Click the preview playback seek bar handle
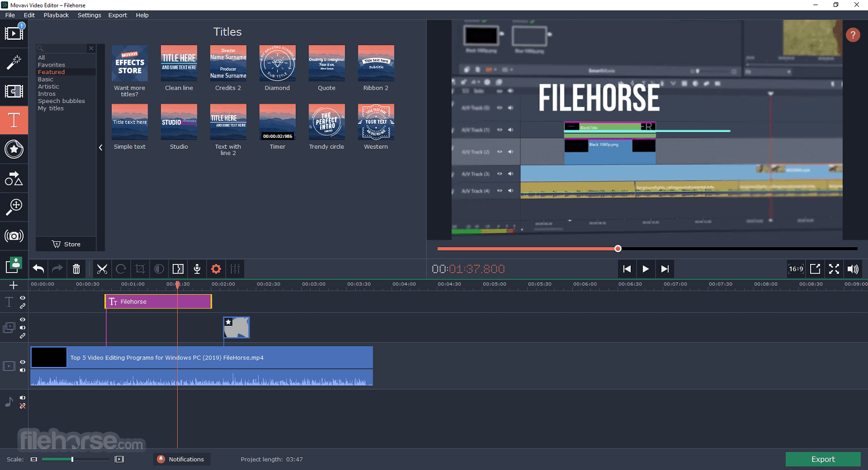 (x=618, y=248)
